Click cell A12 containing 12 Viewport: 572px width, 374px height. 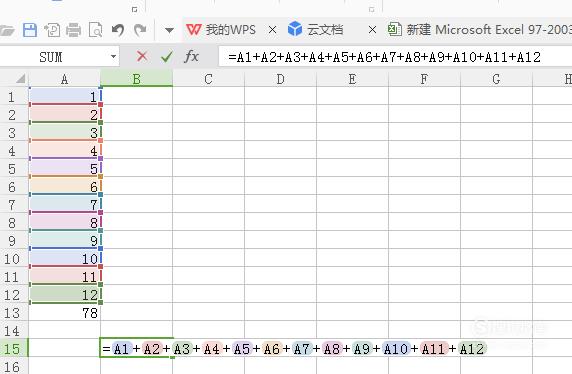[x=65, y=294]
